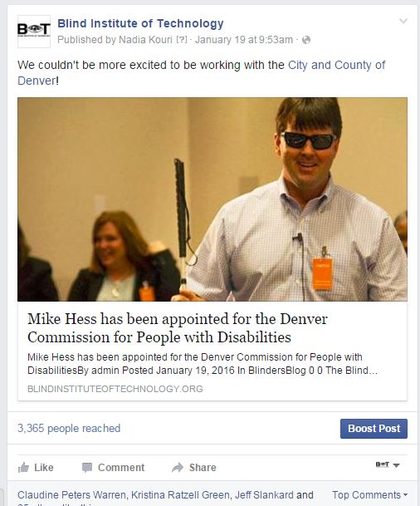The height and width of the screenshot is (506, 420).
Task: Expand the Top Comments sort dropdown
Action: (x=369, y=494)
